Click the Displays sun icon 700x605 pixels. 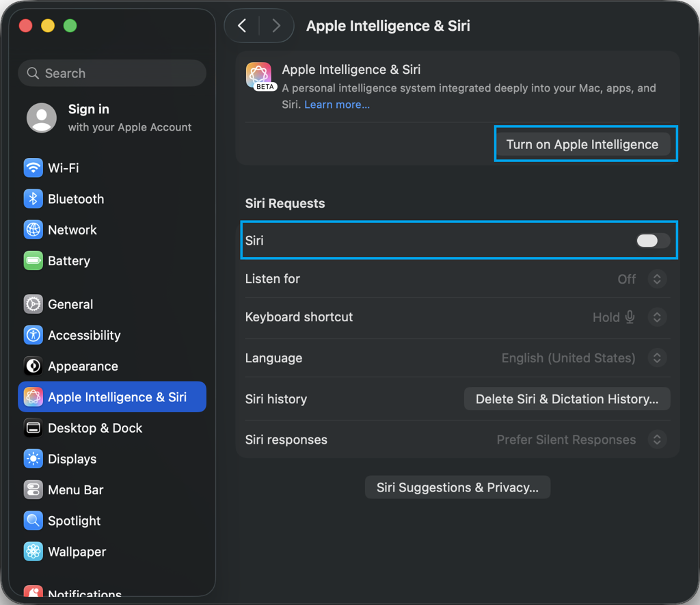(x=33, y=459)
